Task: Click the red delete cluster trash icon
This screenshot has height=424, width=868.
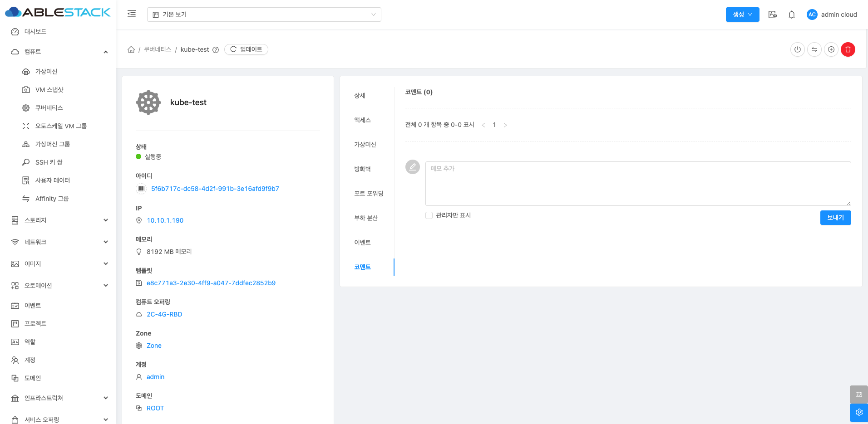Action: (848, 49)
